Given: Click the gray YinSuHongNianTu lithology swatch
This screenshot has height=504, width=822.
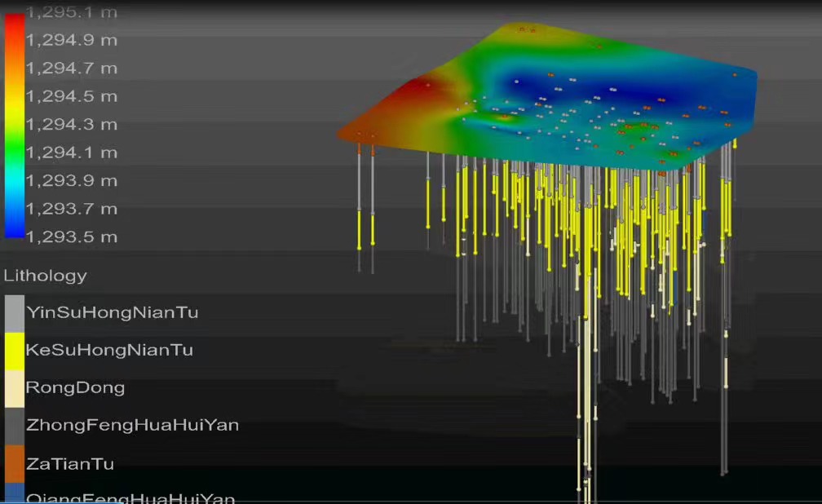Looking at the screenshot, I should [14, 313].
